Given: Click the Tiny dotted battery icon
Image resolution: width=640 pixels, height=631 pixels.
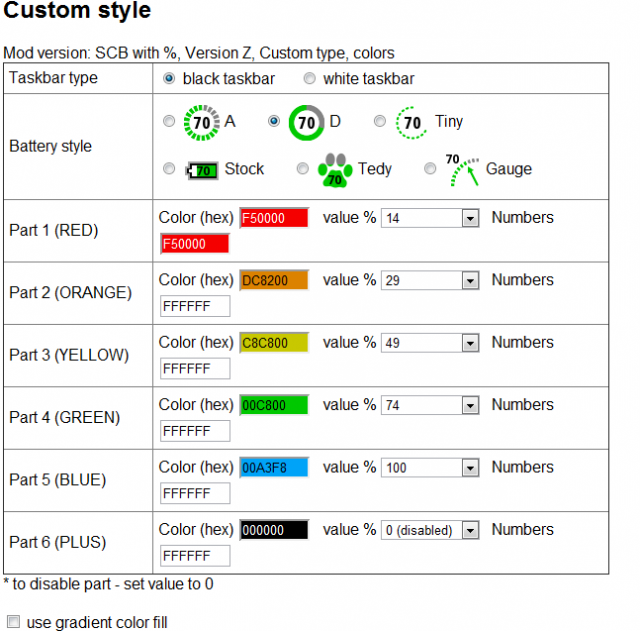Looking at the screenshot, I should 411,123.
